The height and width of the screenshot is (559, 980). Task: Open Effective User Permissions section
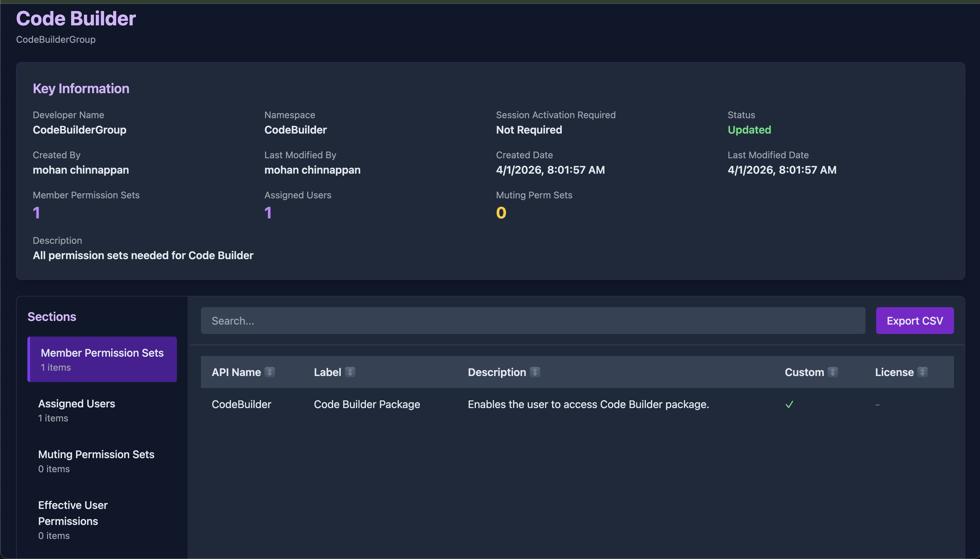pyautogui.click(x=102, y=520)
